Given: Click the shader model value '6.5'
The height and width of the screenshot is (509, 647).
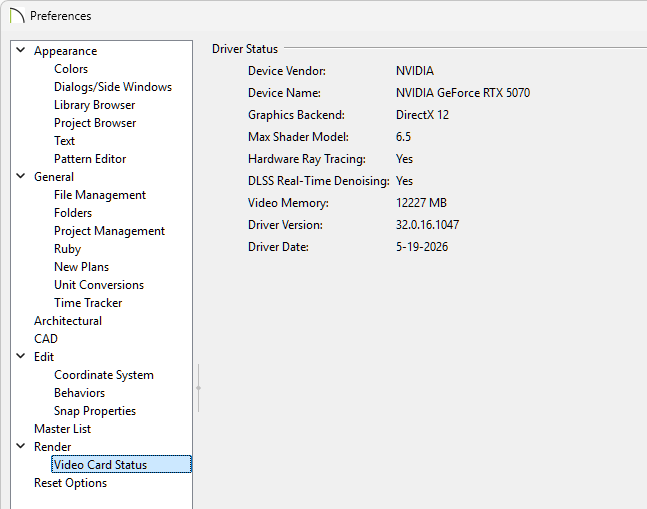Looking at the screenshot, I should click(x=403, y=137).
